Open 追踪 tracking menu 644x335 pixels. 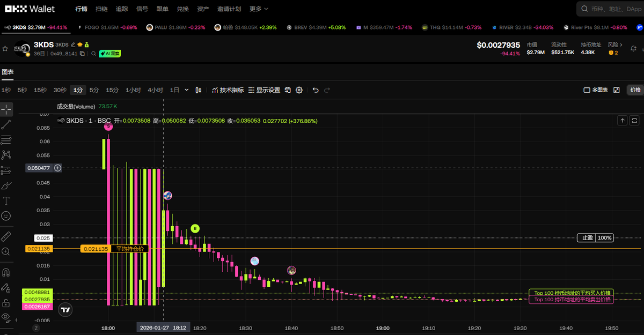click(x=122, y=9)
